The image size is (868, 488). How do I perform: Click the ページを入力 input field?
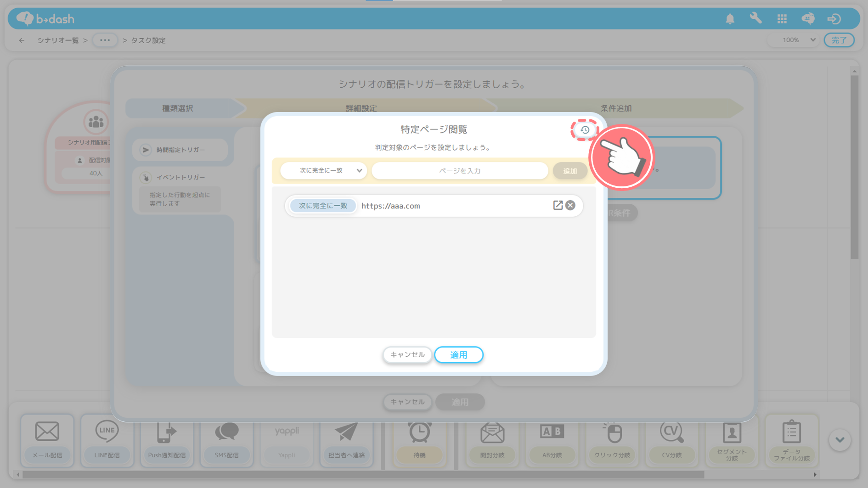[459, 171]
